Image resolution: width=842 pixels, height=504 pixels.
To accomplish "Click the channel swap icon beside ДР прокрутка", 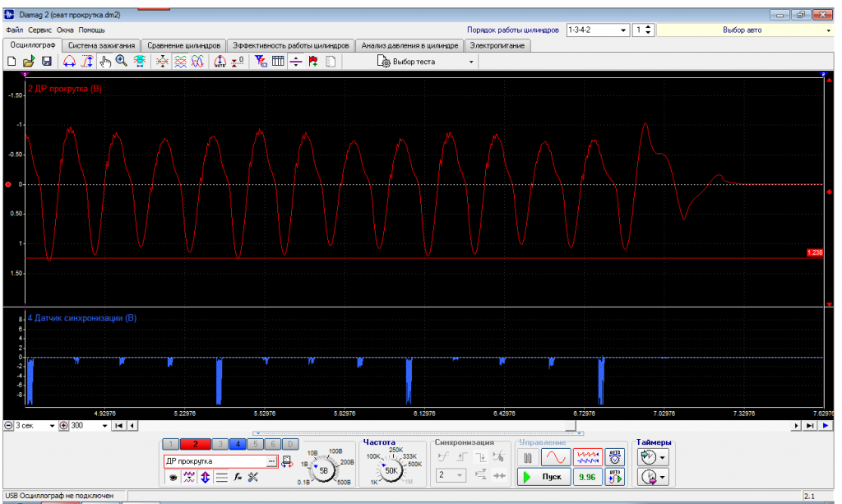I will pos(287,461).
